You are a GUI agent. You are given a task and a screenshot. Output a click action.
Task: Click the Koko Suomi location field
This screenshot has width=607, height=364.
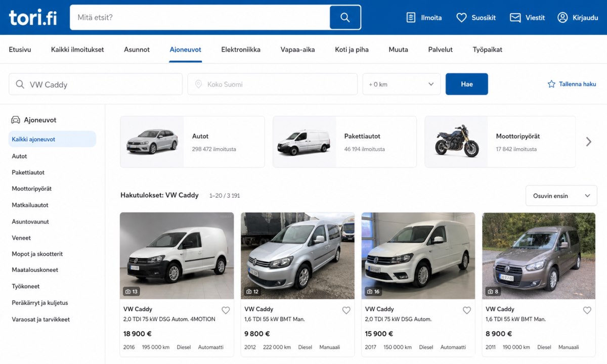coord(273,84)
